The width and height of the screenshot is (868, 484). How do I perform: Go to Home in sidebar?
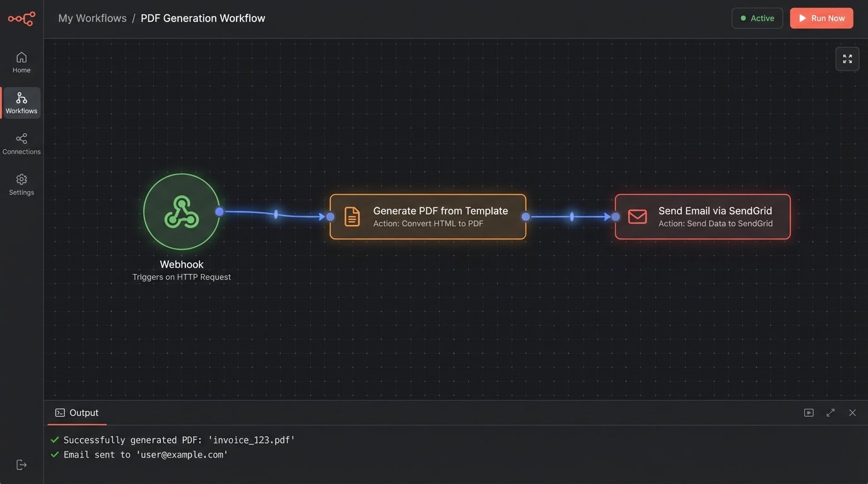pyautogui.click(x=21, y=62)
